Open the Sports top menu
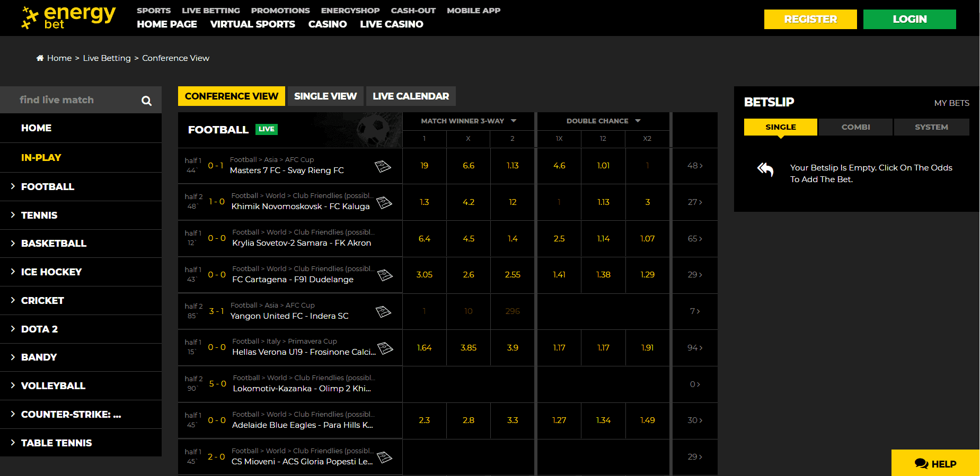980x476 pixels. pyautogui.click(x=154, y=11)
